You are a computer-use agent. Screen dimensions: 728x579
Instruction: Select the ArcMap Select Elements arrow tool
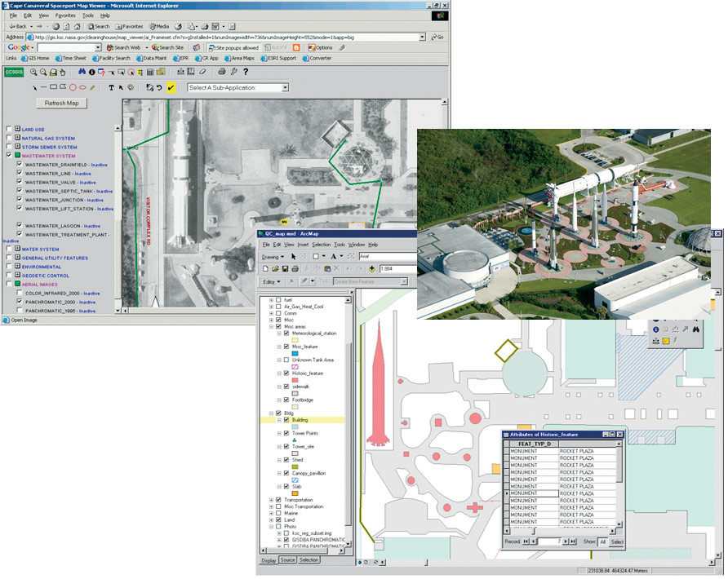(x=294, y=256)
